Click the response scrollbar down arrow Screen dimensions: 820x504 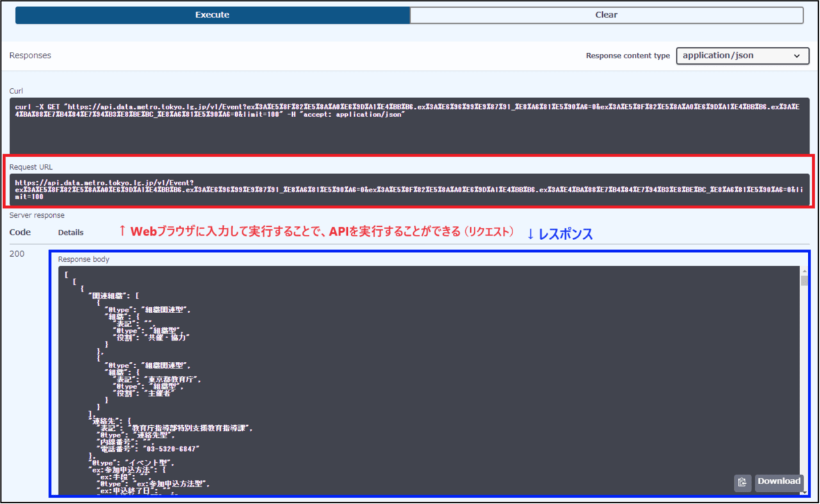(804, 492)
